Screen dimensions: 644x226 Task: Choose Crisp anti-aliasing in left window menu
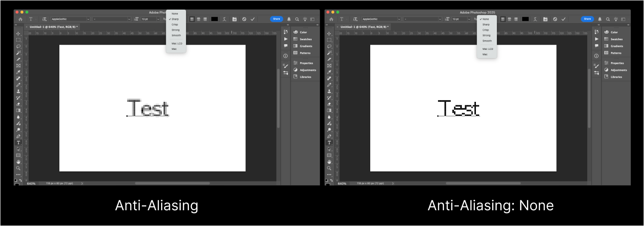point(175,24)
